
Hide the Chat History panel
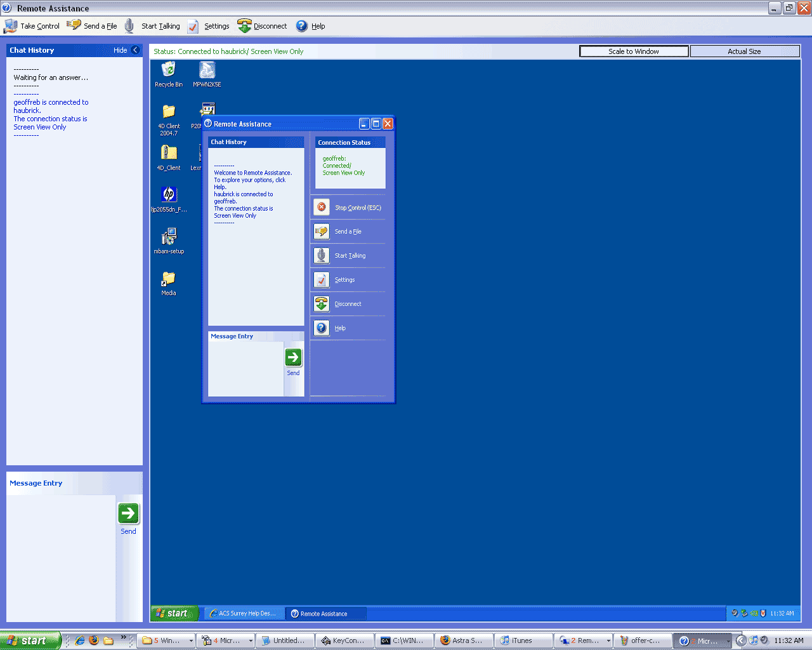126,50
